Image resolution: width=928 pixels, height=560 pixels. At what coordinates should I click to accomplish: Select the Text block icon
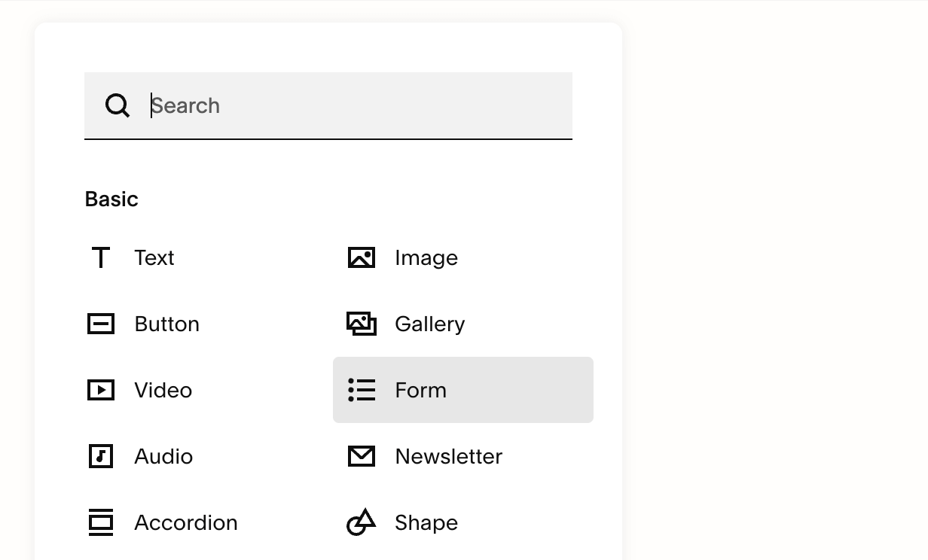click(x=100, y=257)
